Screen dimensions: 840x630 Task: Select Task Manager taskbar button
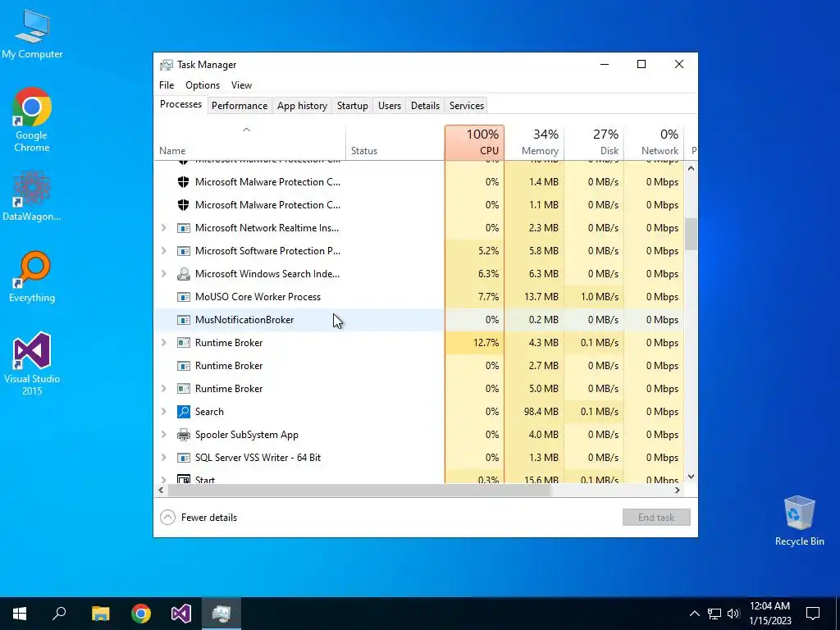(x=221, y=614)
